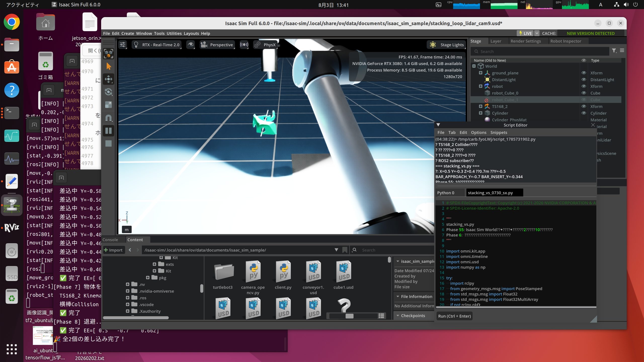The height and width of the screenshot is (362, 644).
Task: Switch Content browser to list view
Action: [x=381, y=316]
